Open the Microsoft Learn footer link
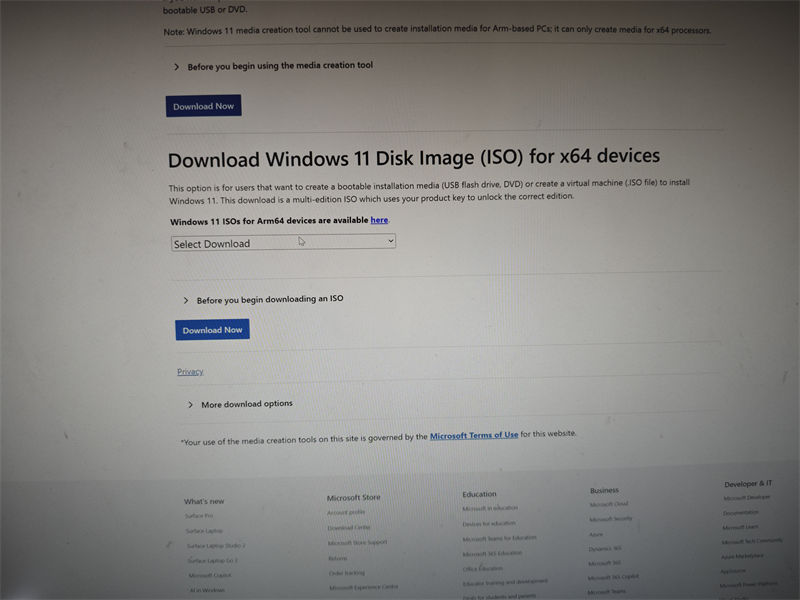This screenshot has height=600, width=800. [740, 527]
